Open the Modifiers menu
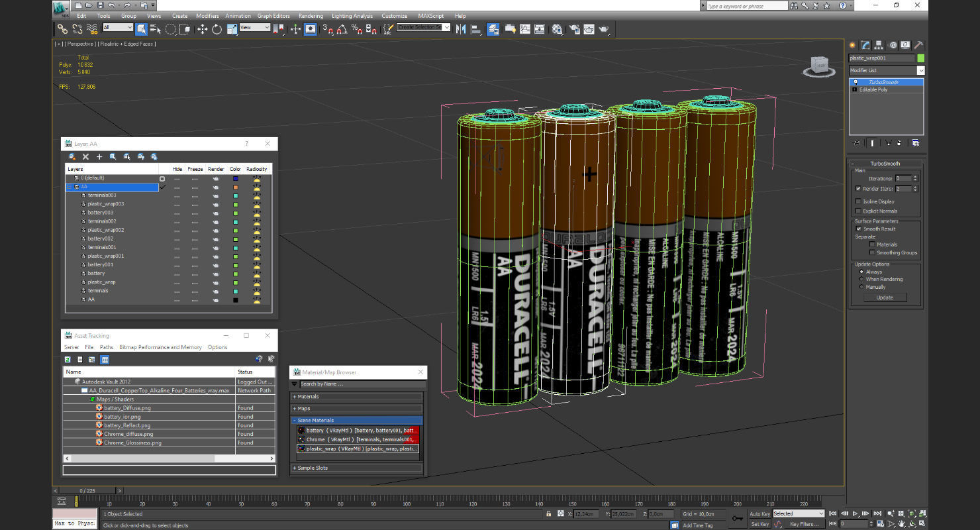 [207, 16]
